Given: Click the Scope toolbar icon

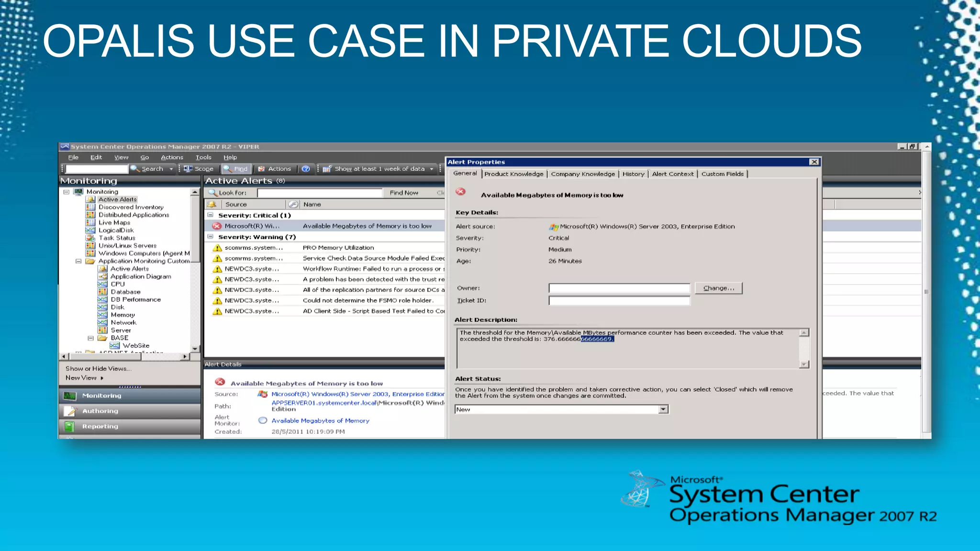Looking at the screenshot, I should coord(188,169).
